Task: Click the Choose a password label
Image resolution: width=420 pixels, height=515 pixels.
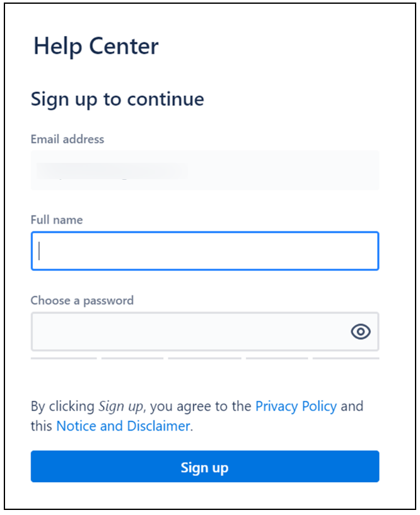Action: click(82, 300)
